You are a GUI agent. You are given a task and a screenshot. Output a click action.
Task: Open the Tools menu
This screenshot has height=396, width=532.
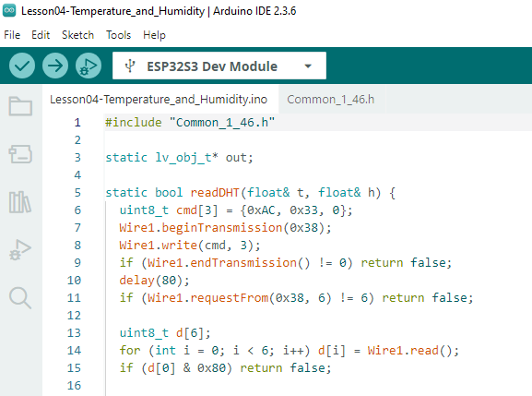[118, 35]
